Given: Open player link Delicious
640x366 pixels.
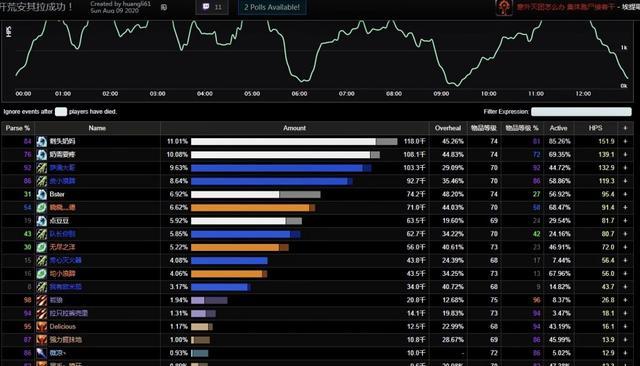Looking at the screenshot, I should coord(62,327).
